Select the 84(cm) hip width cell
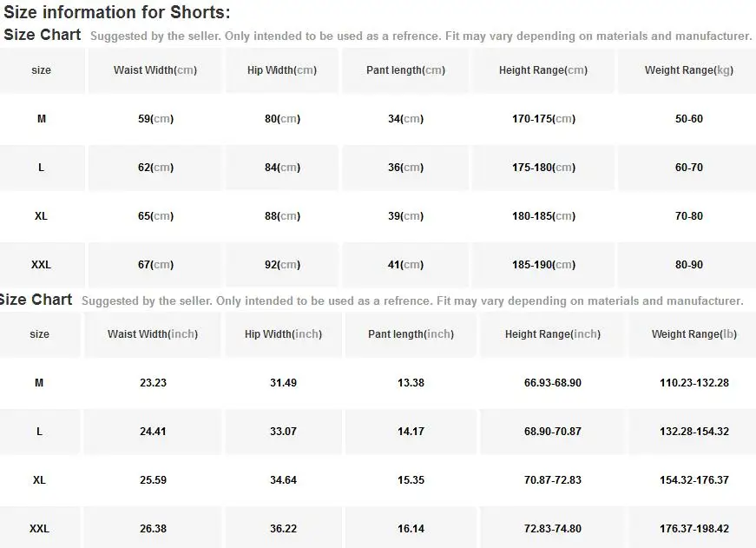Screen dimensions: 756x548 tap(282, 168)
